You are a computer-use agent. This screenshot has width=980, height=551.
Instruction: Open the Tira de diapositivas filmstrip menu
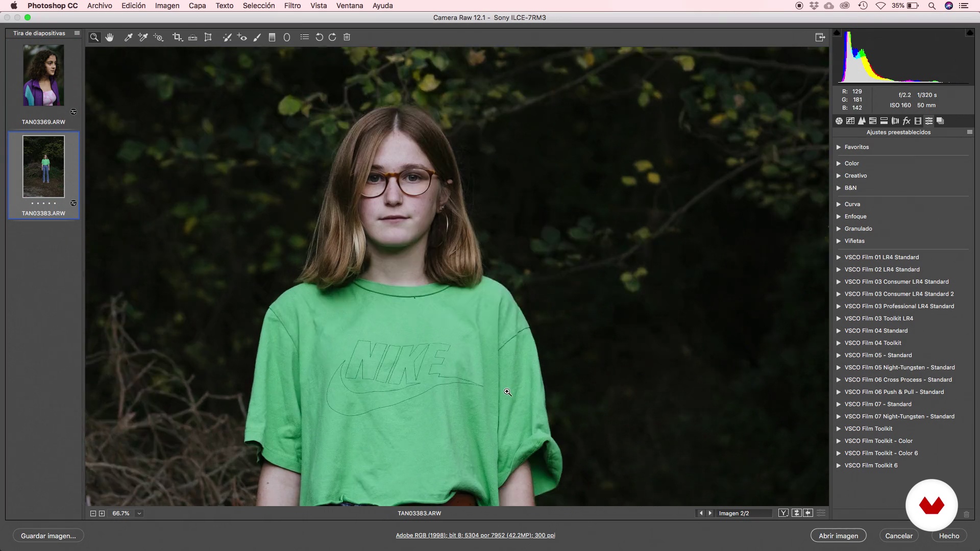[x=77, y=33]
